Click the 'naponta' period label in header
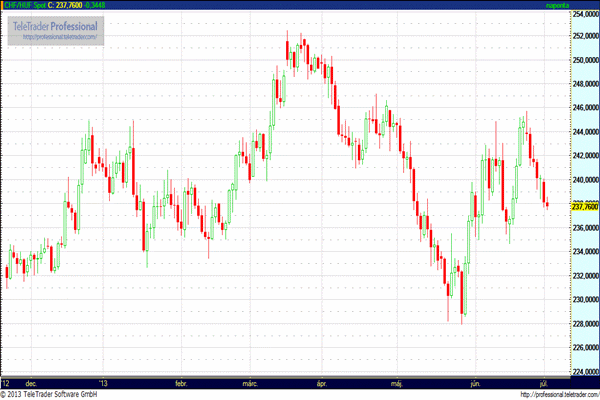This screenshot has height=400, width=600. pyautogui.click(x=581, y=6)
